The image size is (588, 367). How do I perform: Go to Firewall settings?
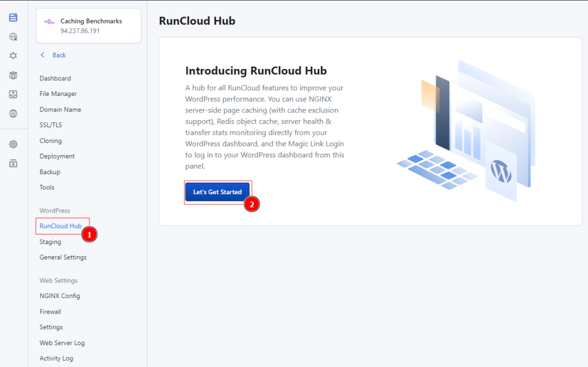[51, 312]
